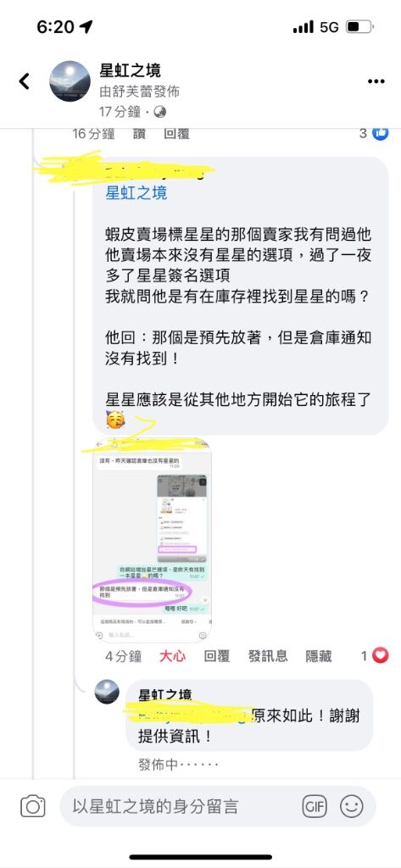Tap the globe public-visibility icon
The height and width of the screenshot is (868, 401).
click(160, 112)
